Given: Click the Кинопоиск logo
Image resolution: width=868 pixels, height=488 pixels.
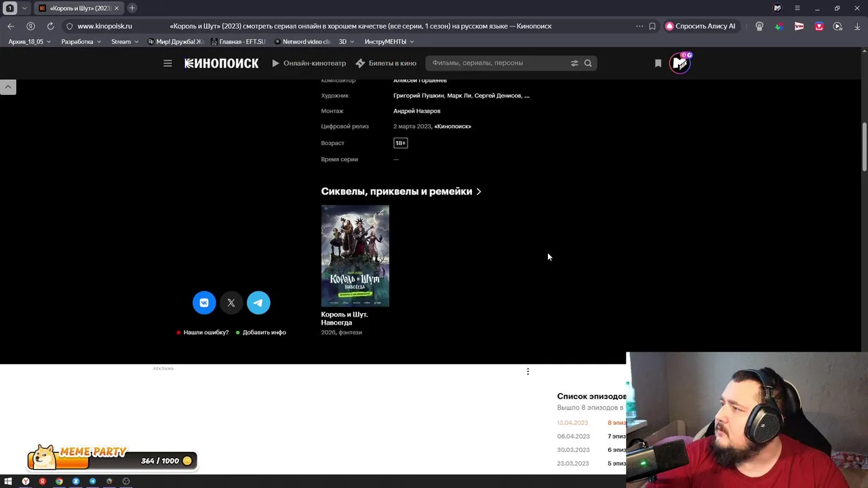Looking at the screenshot, I should (x=222, y=63).
